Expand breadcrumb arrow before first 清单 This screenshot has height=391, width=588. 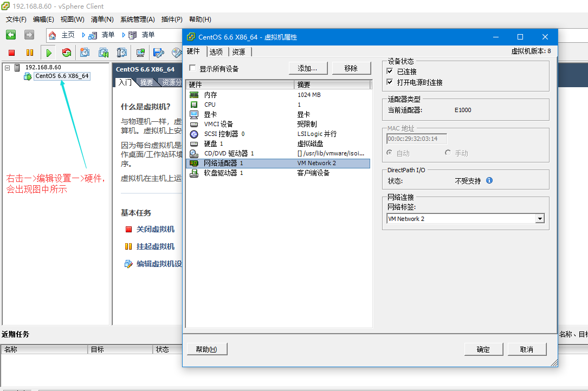[83, 35]
